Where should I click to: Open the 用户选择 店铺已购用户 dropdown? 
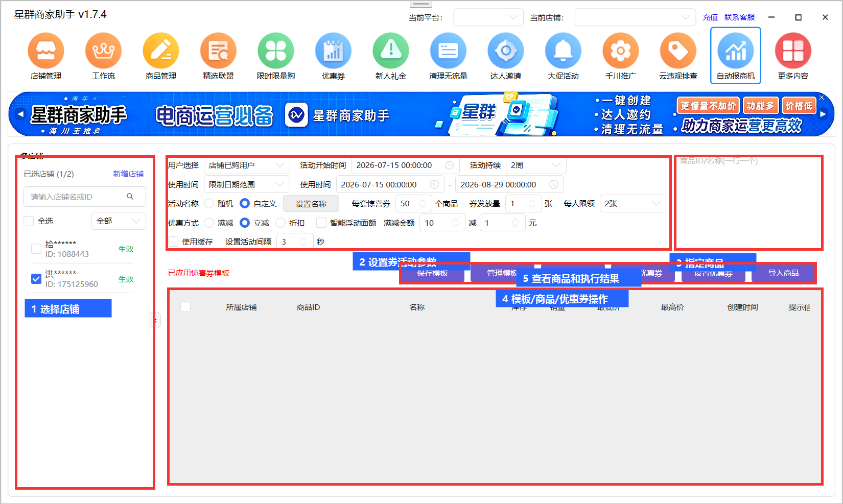point(247,165)
